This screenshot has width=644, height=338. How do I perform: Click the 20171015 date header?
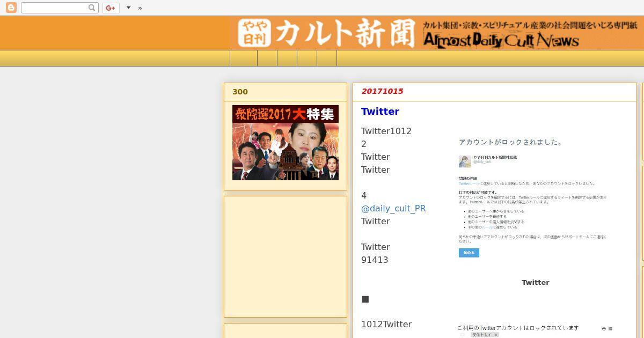(382, 91)
